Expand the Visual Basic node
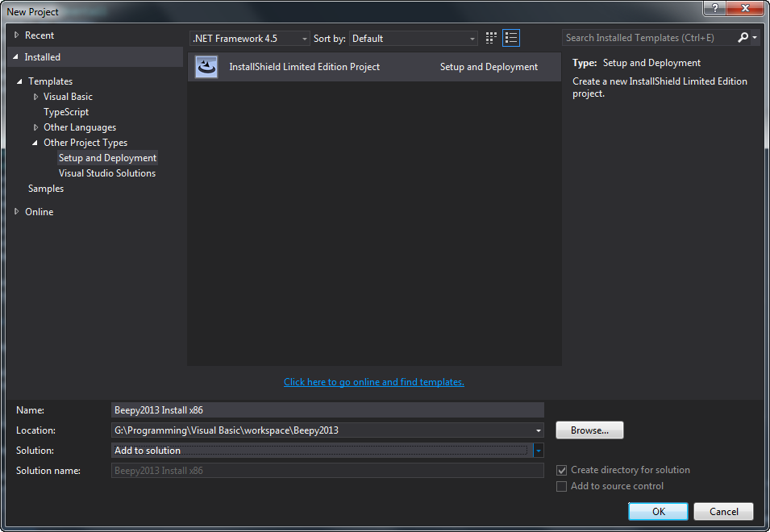This screenshot has height=532, width=770. [35, 97]
